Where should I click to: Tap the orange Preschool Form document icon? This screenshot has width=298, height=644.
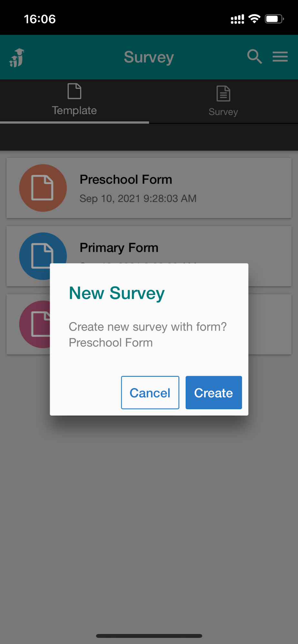click(x=43, y=188)
